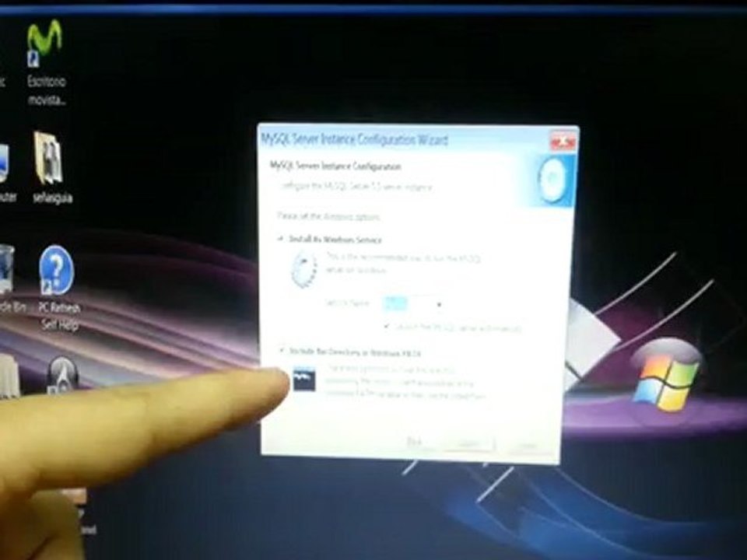Open the PC Refresh Self Help shortcut
Viewport: 747px width, 560px height.
point(58,289)
